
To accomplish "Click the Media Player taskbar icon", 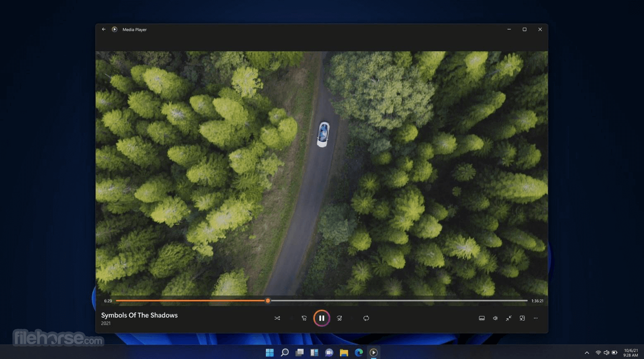I will [373, 352].
